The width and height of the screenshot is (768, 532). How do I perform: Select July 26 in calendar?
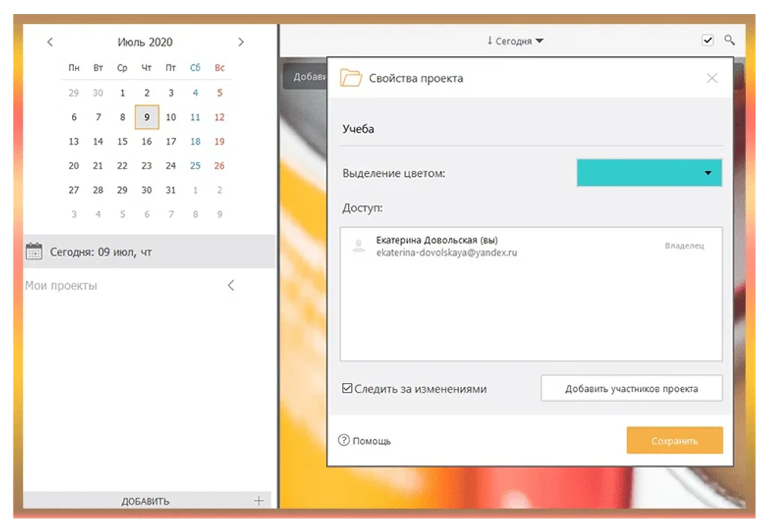(220, 166)
